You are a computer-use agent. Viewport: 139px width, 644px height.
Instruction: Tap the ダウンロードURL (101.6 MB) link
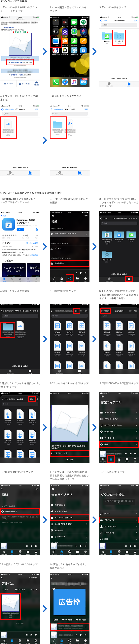(x=20, y=63)
